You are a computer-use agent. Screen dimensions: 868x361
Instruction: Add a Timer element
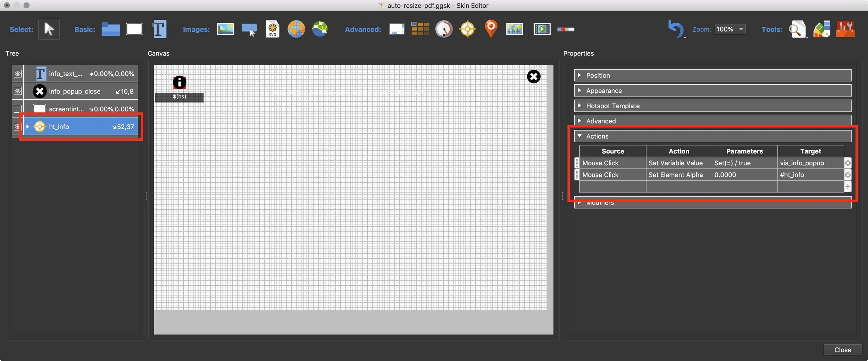pyautogui.click(x=444, y=29)
